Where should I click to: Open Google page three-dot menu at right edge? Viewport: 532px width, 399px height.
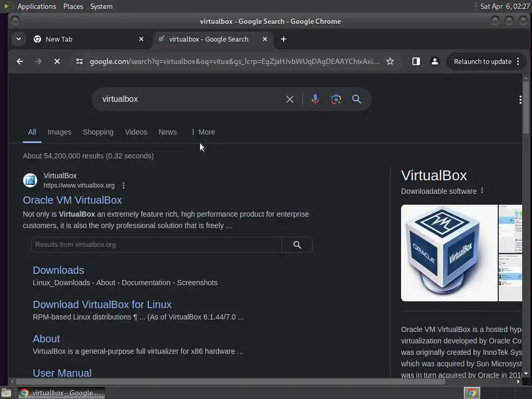(520, 99)
